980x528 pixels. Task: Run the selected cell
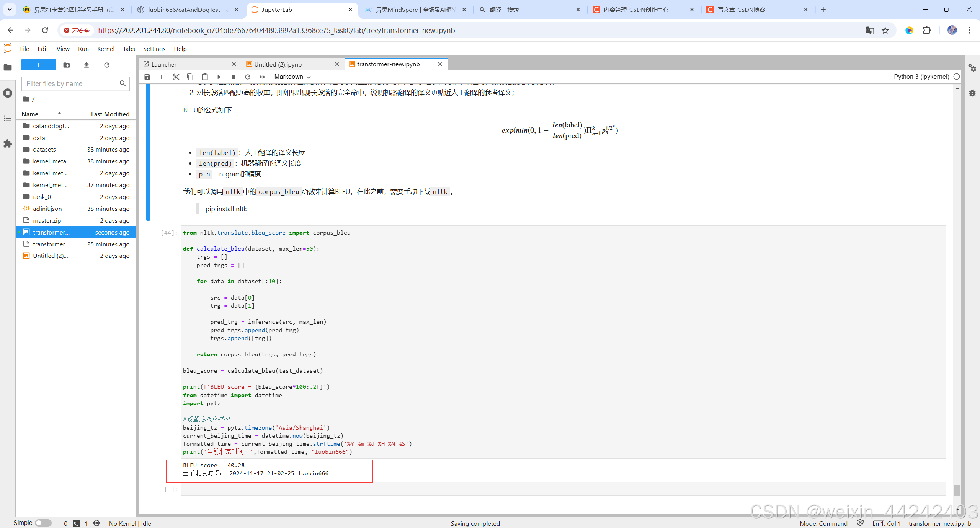(219, 77)
